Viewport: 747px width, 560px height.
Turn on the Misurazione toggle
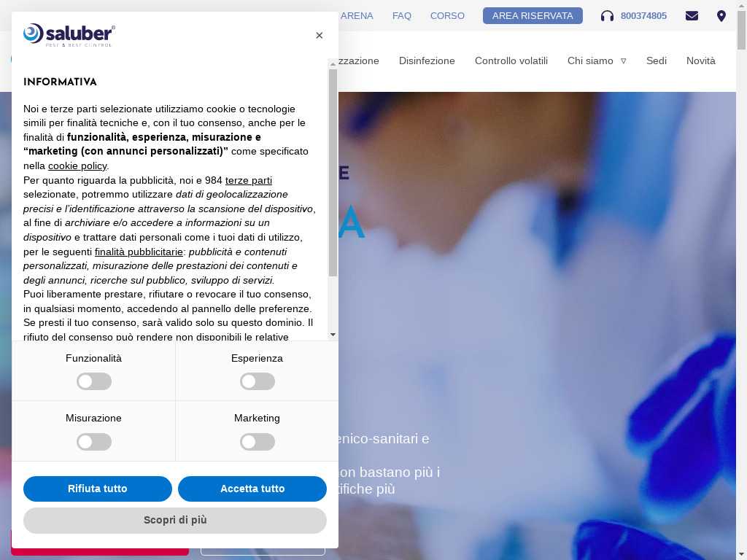(94, 442)
